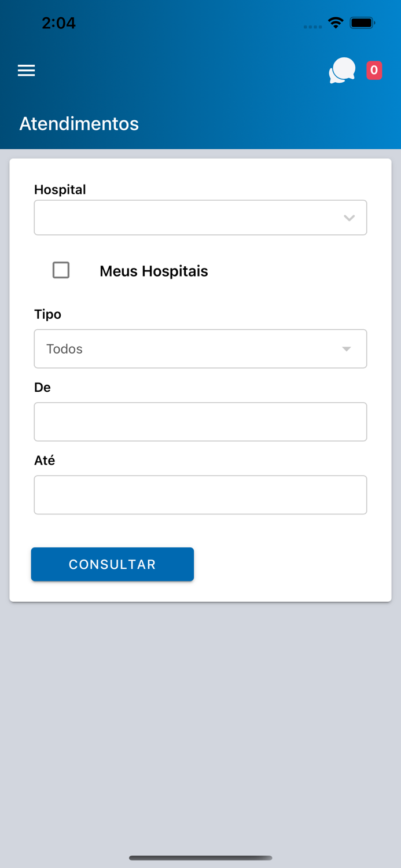Screen dimensions: 401x868
Task: Tap the home indicator bar at bottom
Action: click(200, 858)
